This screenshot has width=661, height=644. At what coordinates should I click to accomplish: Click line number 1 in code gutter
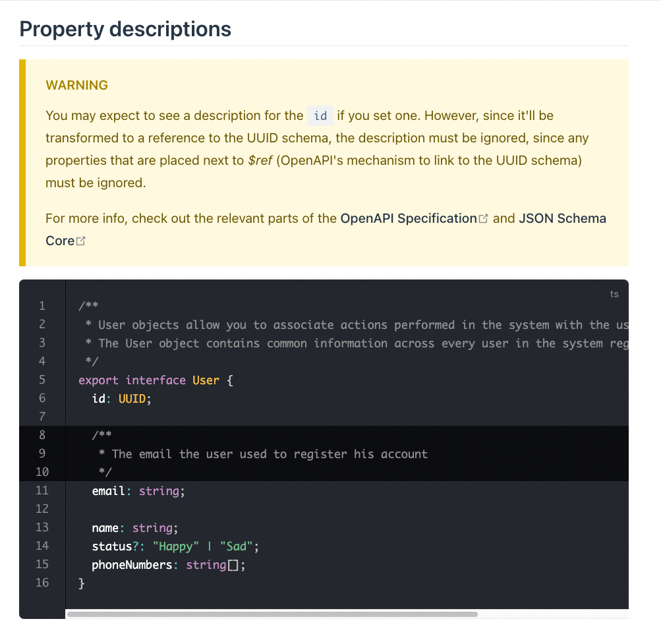pos(42,305)
